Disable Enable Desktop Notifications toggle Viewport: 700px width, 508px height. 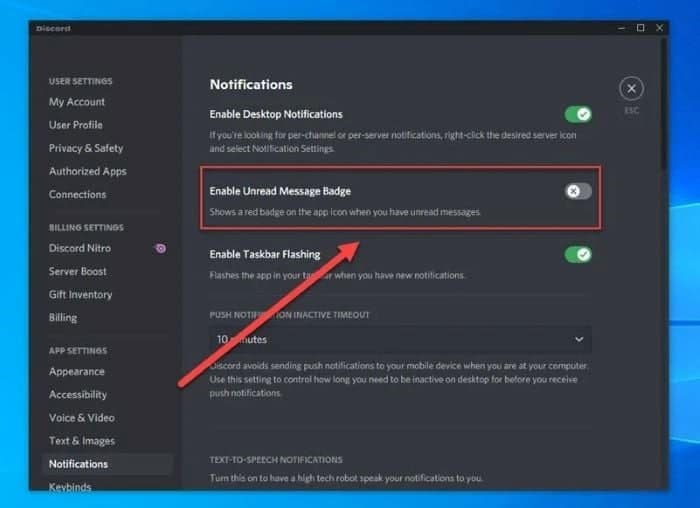[x=578, y=115]
